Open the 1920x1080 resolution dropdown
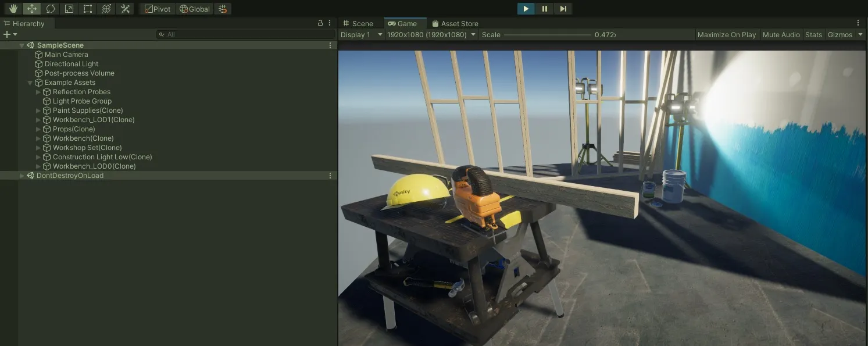Screen dimensions: 868x346 431,35
